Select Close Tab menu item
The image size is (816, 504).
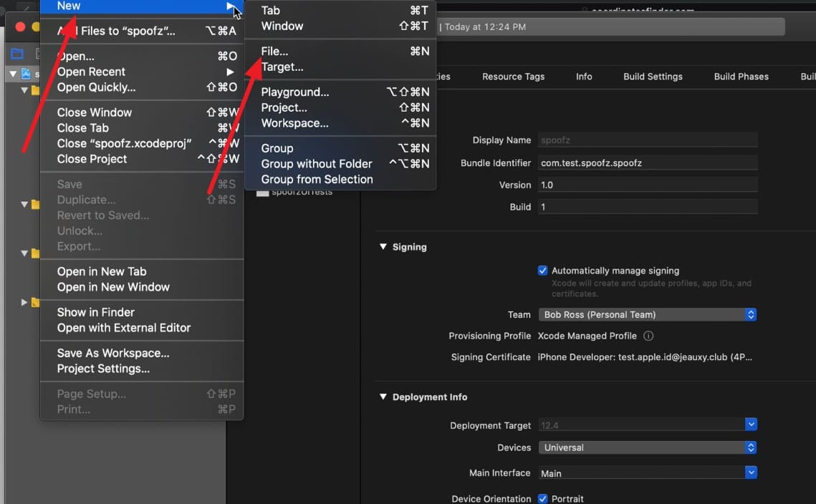[142, 128]
